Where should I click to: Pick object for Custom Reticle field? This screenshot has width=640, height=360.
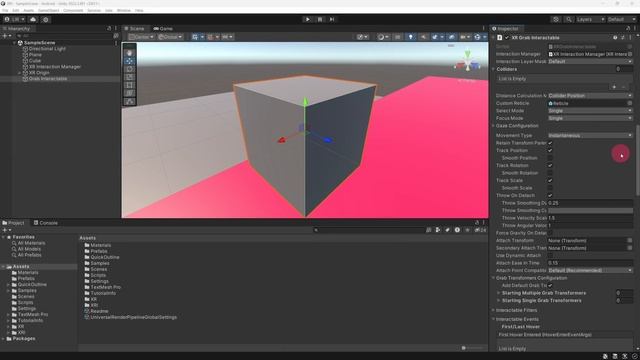point(630,103)
